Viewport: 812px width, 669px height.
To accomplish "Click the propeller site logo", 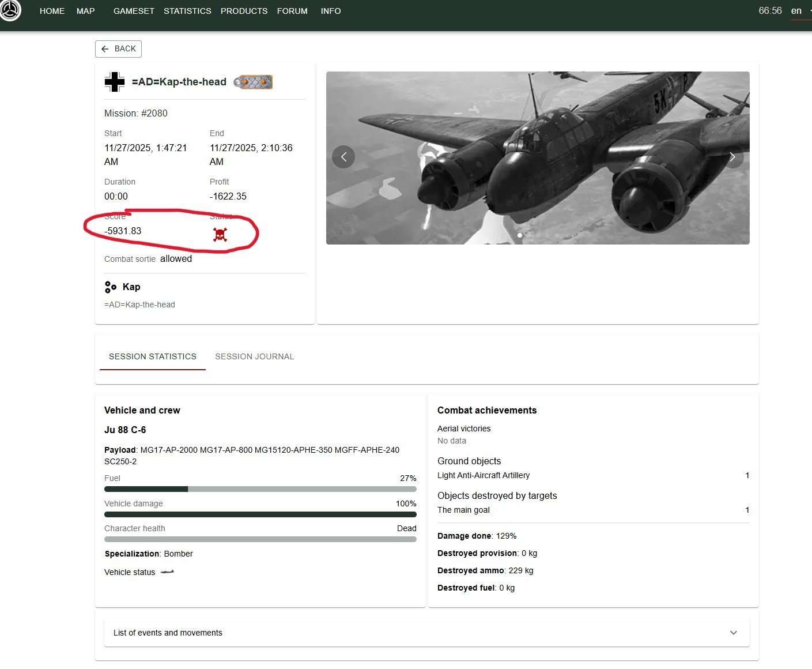I will (10, 10).
